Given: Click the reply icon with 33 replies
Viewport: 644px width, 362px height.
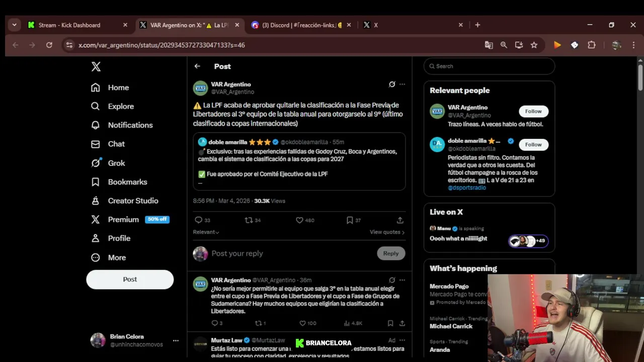Looking at the screenshot, I should tap(198, 220).
